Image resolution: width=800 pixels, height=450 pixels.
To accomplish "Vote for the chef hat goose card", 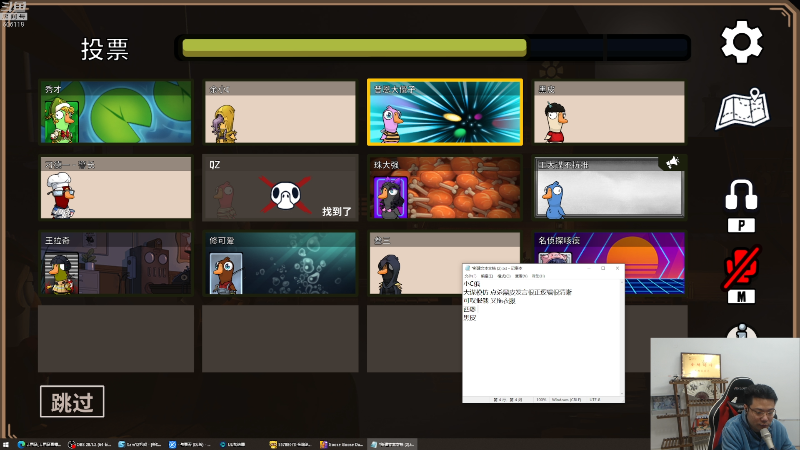I will (x=116, y=188).
